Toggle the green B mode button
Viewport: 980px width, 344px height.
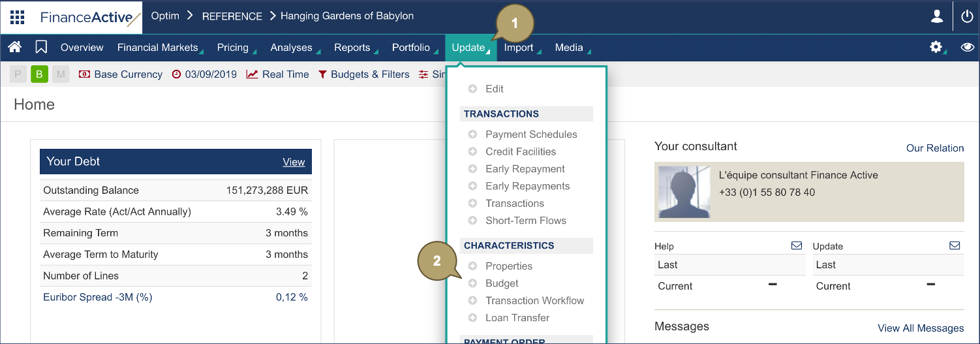39,74
